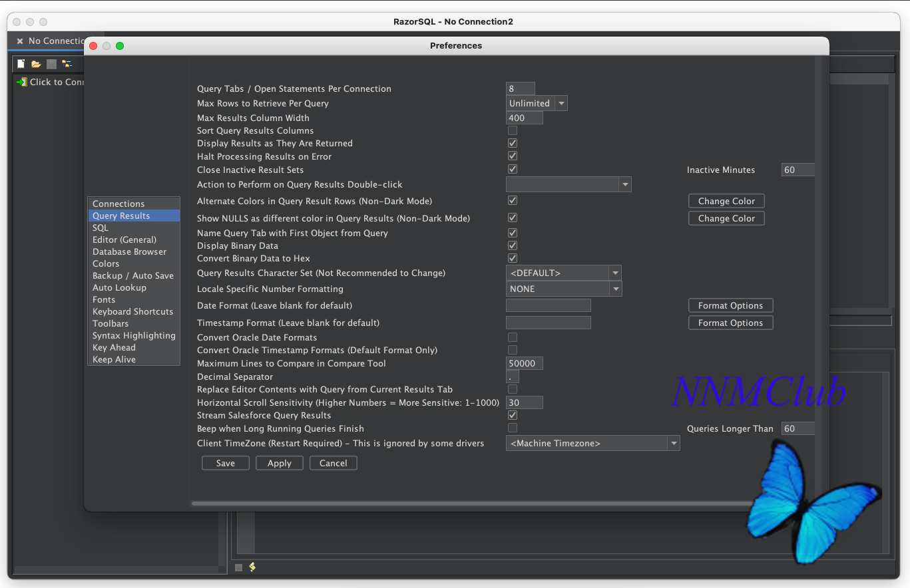The width and height of the screenshot is (910, 588).
Task: Open Keep Alive preferences category
Action: pos(134,359)
